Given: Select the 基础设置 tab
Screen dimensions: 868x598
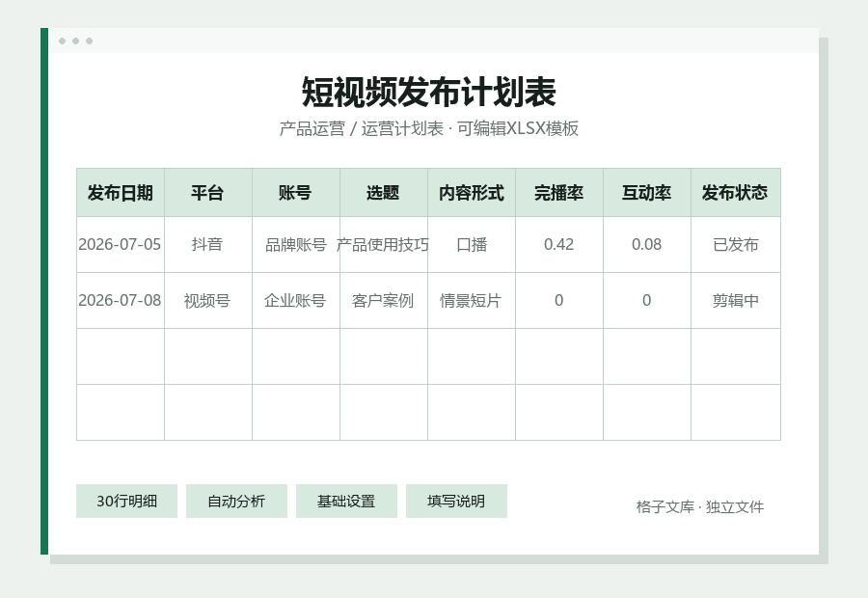Looking at the screenshot, I should (x=346, y=502).
